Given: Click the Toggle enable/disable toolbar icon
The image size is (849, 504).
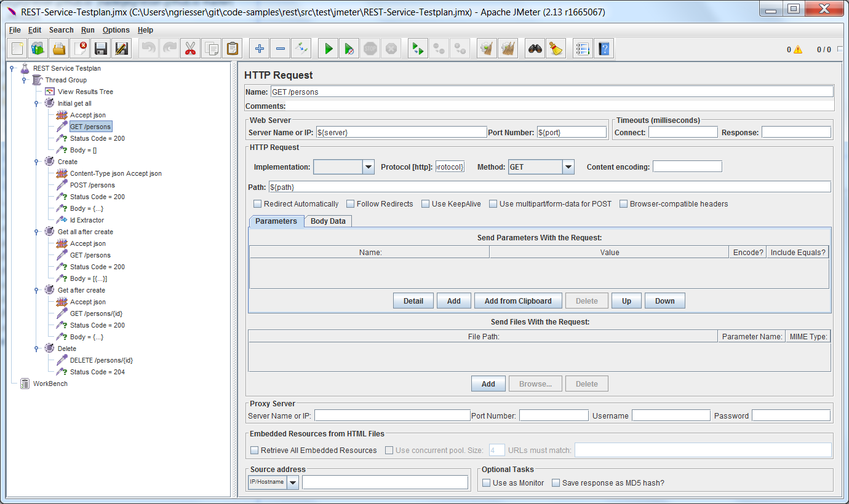Looking at the screenshot, I should 301,49.
